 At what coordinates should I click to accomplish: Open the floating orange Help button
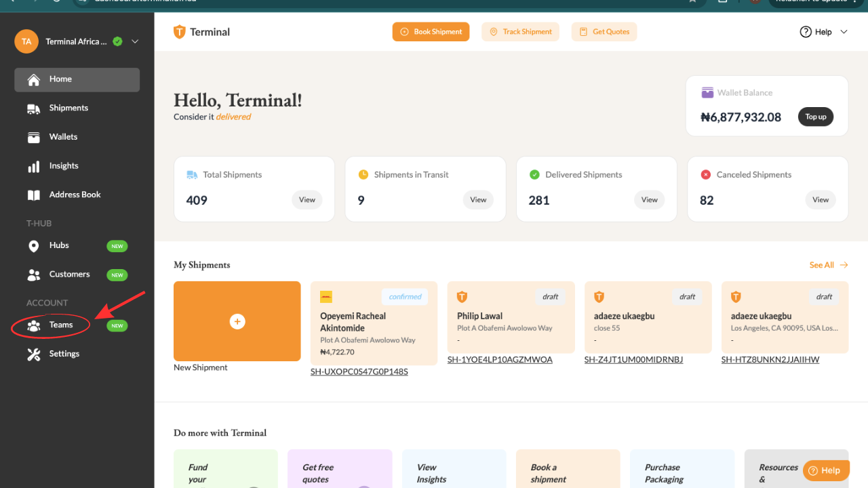tap(826, 470)
